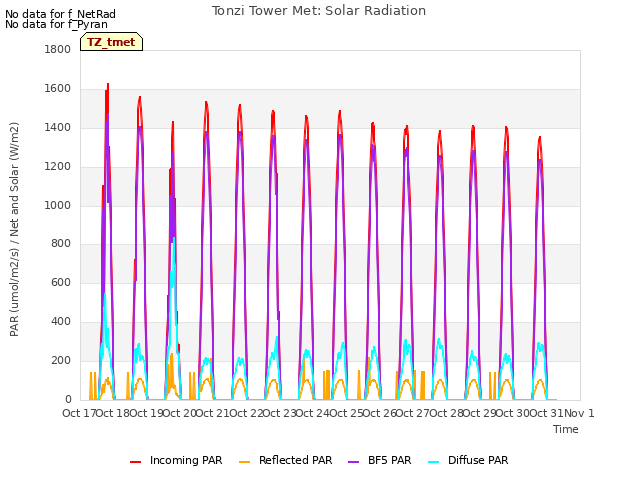Click the y-axis tick value 0
640x480 pixels.
[x=68, y=399]
